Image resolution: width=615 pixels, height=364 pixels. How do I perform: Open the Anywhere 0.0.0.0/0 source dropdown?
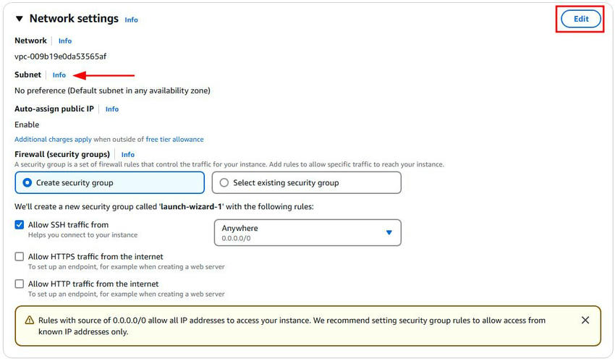pos(307,232)
